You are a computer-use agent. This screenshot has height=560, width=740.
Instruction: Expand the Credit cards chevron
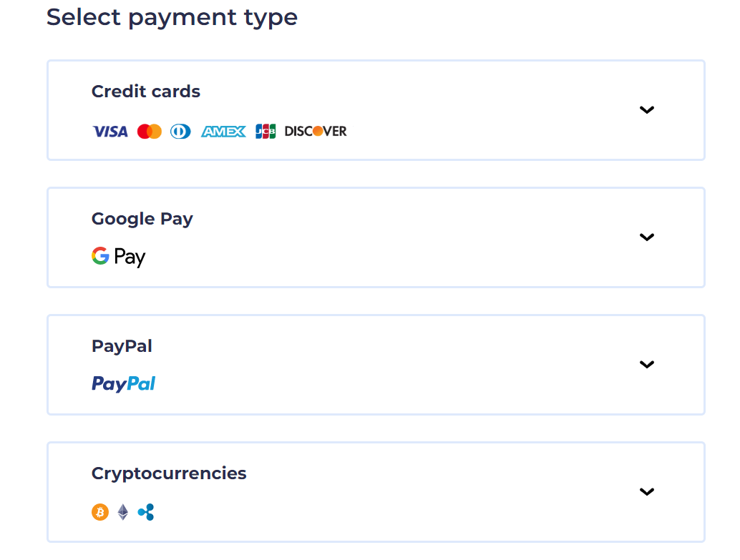(647, 110)
